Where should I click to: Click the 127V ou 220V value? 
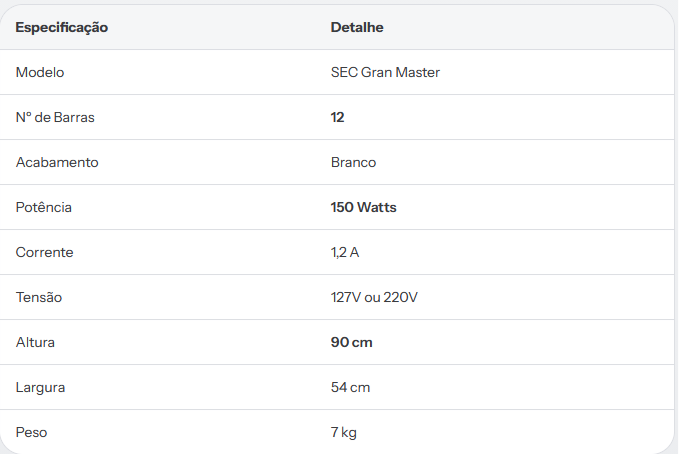click(374, 298)
